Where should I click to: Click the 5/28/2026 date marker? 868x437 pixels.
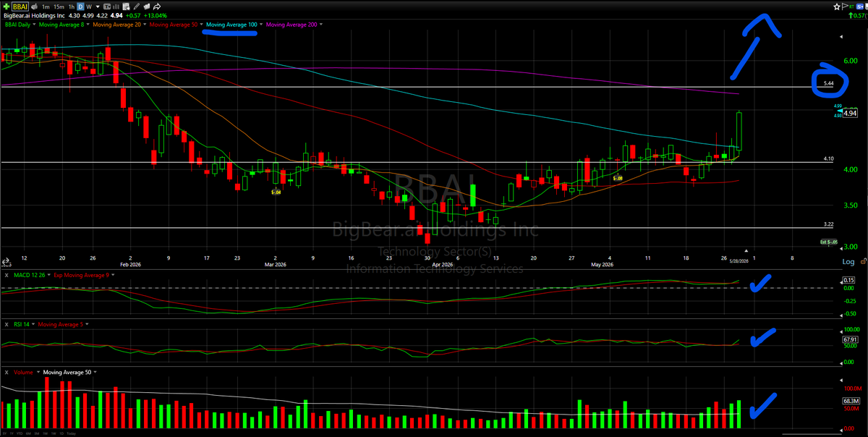click(x=740, y=260)
